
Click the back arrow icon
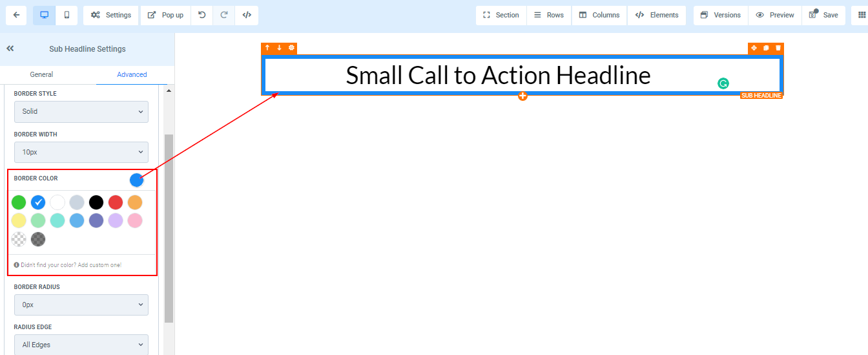[15, 15]
